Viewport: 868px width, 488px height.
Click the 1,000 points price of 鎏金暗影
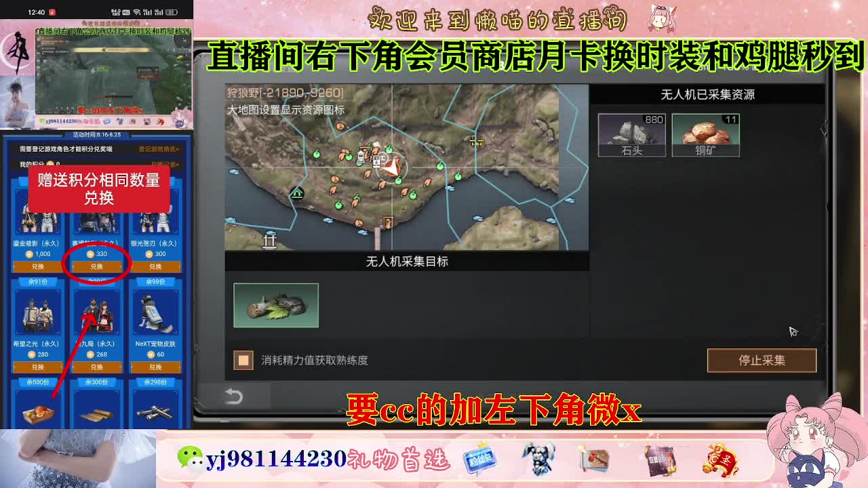point(38,254)
